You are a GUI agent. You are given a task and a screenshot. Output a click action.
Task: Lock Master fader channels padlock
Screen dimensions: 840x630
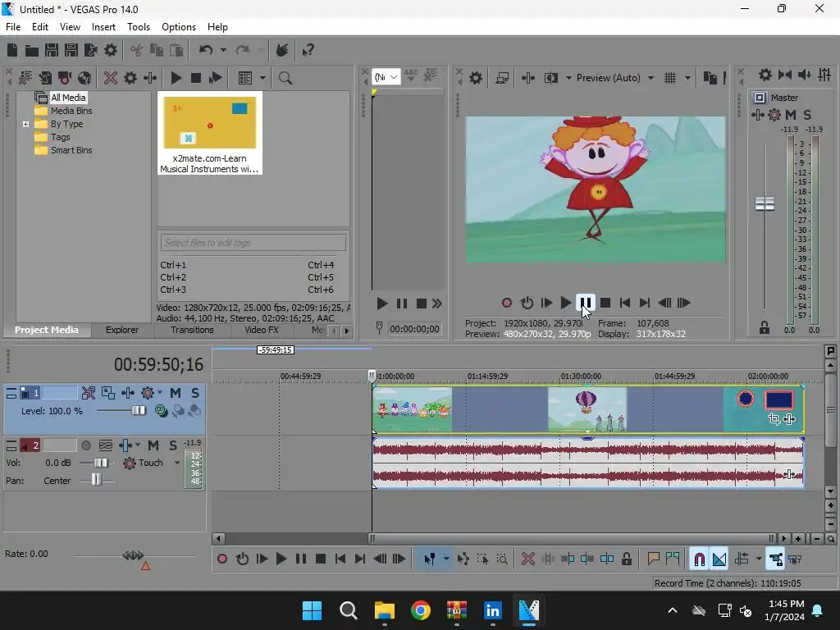coord(765,327)
